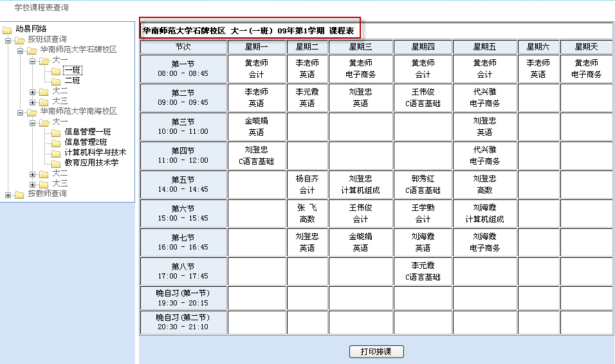
Task: Collapse the 华南师范大学南海校区 node
Action: 21,112
